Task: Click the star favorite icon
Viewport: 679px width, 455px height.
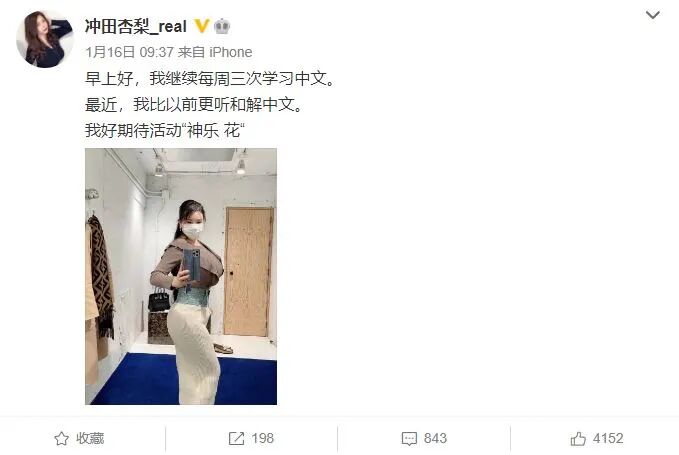Action: pyautogui.click(x=61, y=439)
